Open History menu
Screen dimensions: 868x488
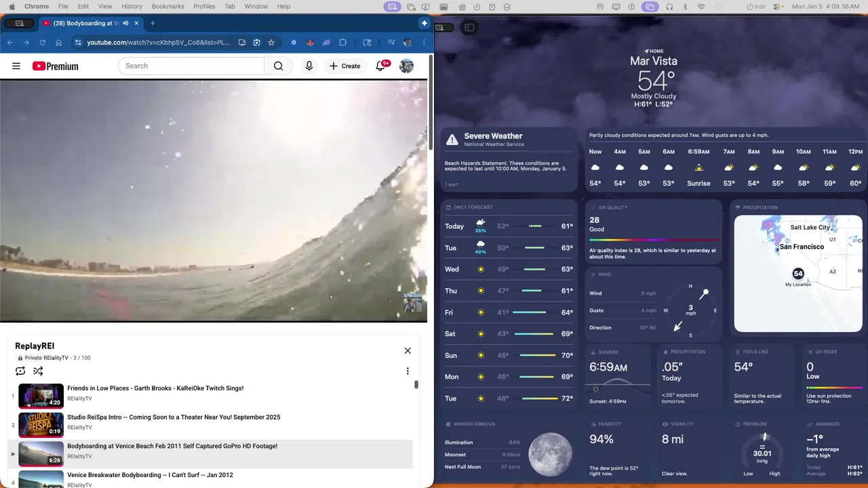[x=132, y=6]
